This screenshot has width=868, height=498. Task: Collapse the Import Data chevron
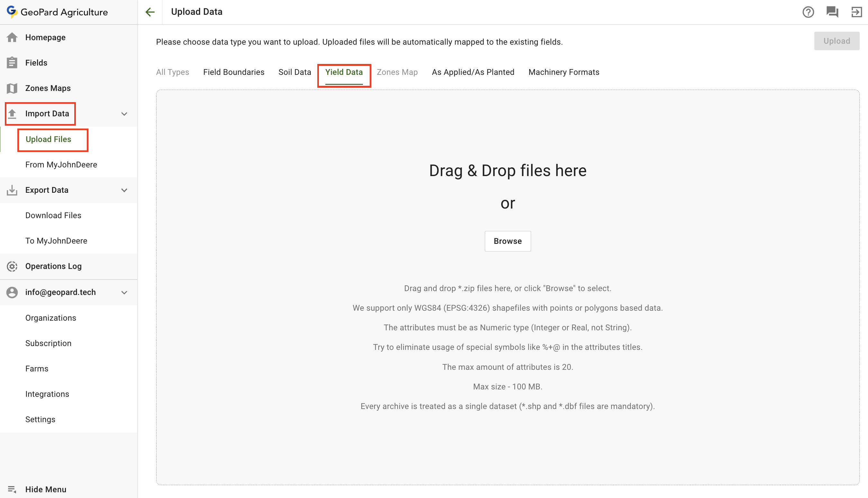point(124,114)
